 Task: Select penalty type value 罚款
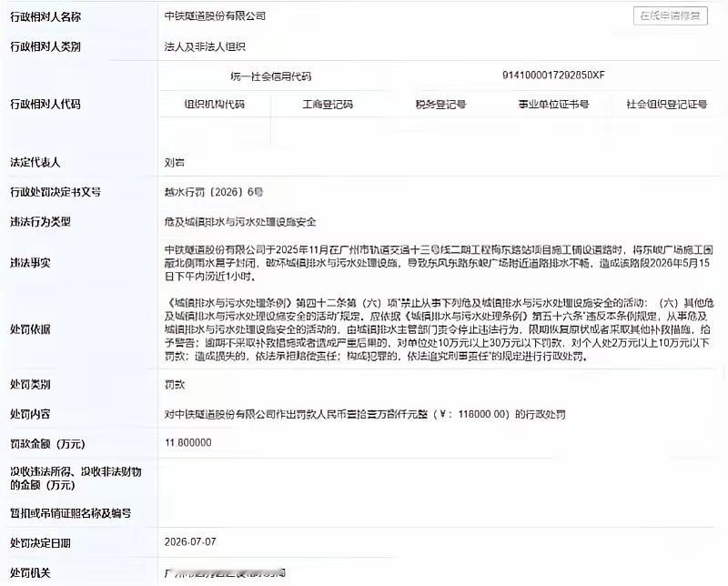175,385
